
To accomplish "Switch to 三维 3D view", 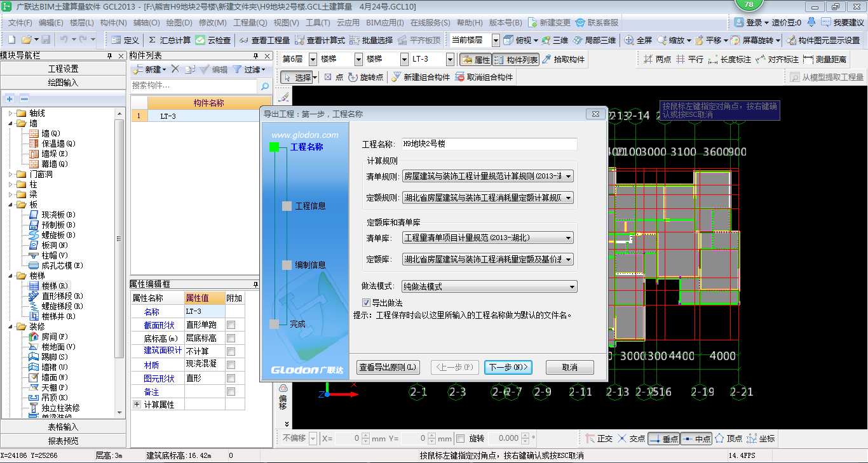I will coord(555,40).
